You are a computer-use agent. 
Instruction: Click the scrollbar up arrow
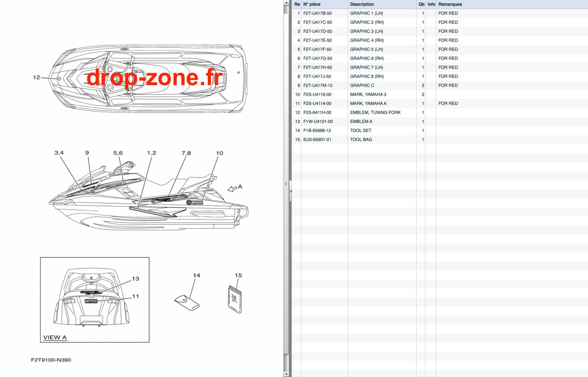tap(286, 3)
